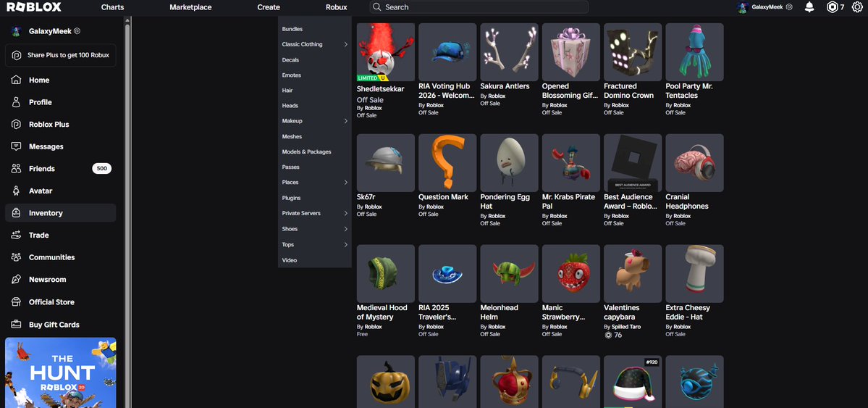Open Extra Cheesy Eddie - Hat thumbnail
Screen dimensions: 868x408
(695, 274)
